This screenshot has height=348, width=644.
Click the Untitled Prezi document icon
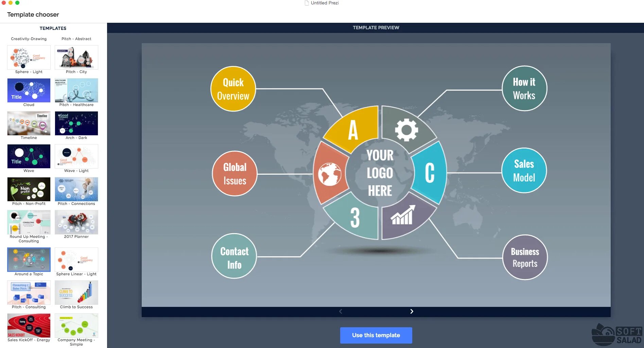tap(307, 3)
